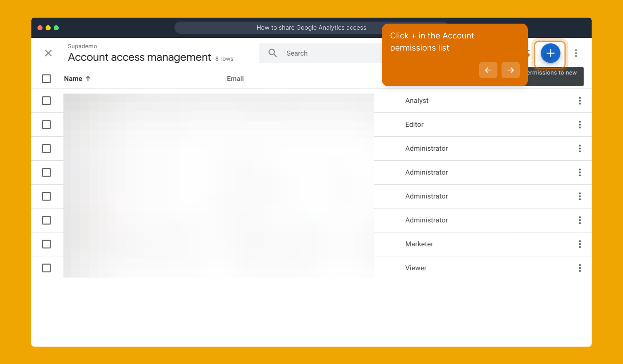Viewport: 623px width, 364px height.
Task: Open the three-dot menu on the Viewer row
Action: click(580, 268)
